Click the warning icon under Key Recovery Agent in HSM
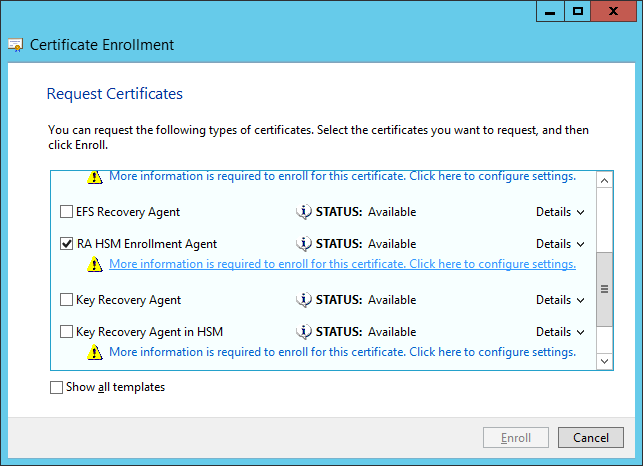This screenshot has width=643, height=466. click(x=95, y=353)
